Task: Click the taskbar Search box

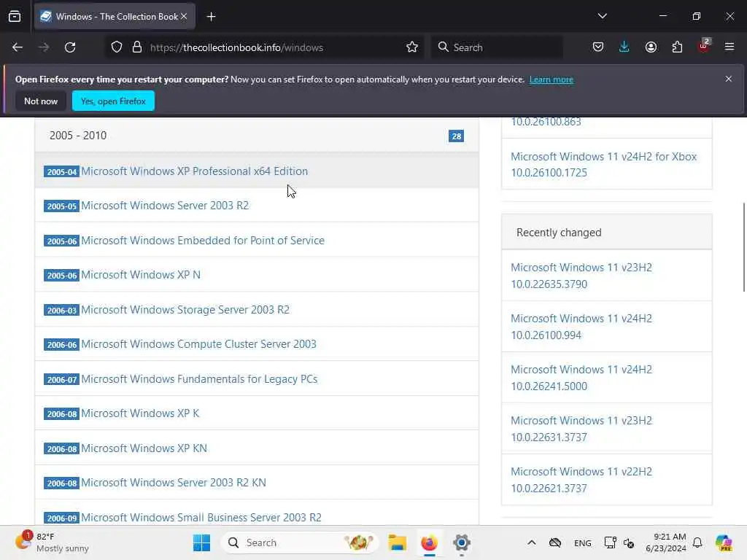Action: pos(300,542)
